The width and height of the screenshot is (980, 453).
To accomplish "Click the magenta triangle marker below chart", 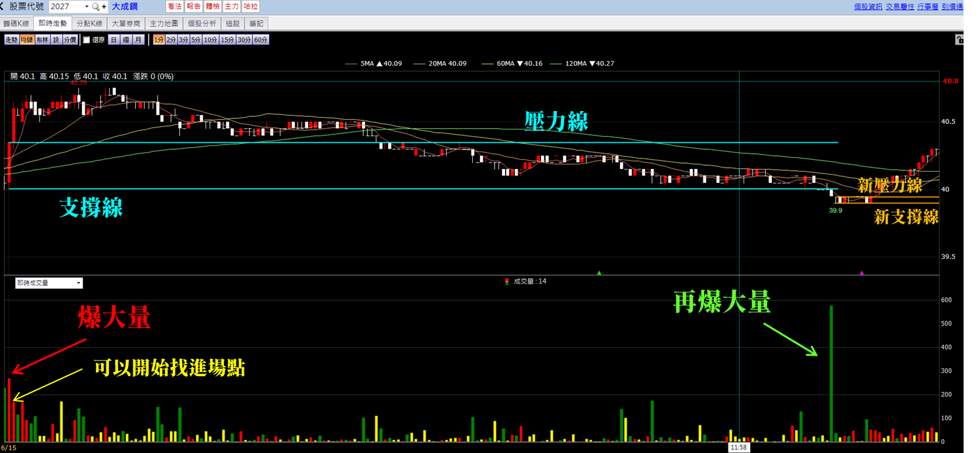I will (862, 272).
